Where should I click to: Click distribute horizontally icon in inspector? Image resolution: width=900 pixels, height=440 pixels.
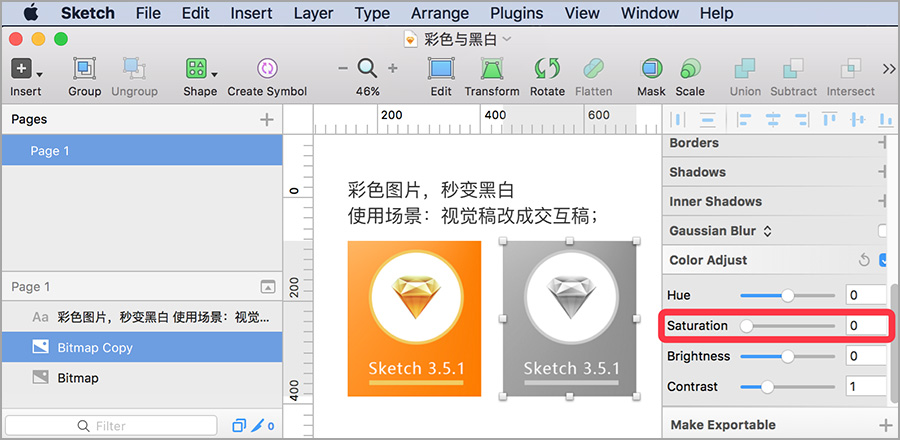coord(678,119)
